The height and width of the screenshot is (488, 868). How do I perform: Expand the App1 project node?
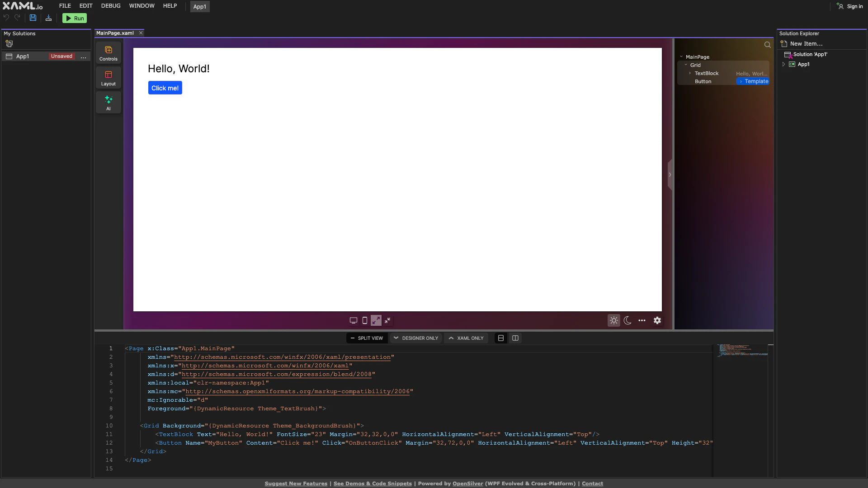tap(783, 64)
